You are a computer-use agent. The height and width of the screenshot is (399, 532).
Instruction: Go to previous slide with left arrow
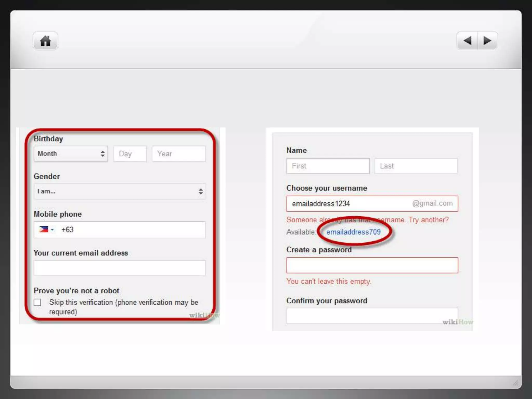coord(467,41)
